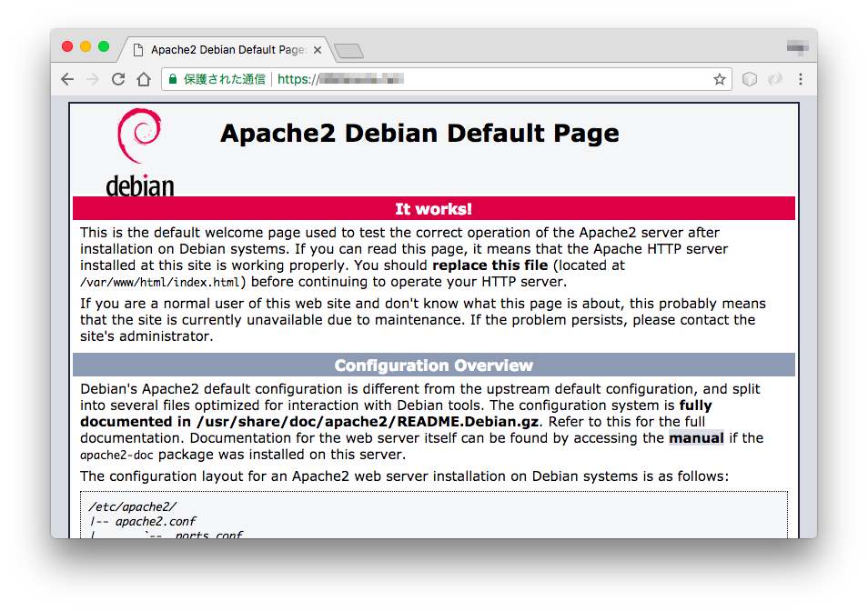Click the Configuration Overview section header
Viewport: 868px width, 611px height.
point(433,366)
